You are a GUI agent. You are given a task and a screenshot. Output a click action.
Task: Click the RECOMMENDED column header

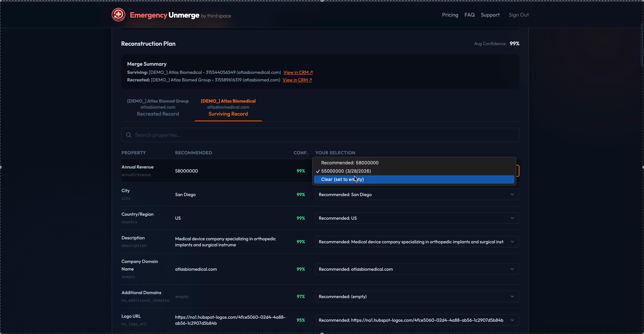tap(194, 153)
